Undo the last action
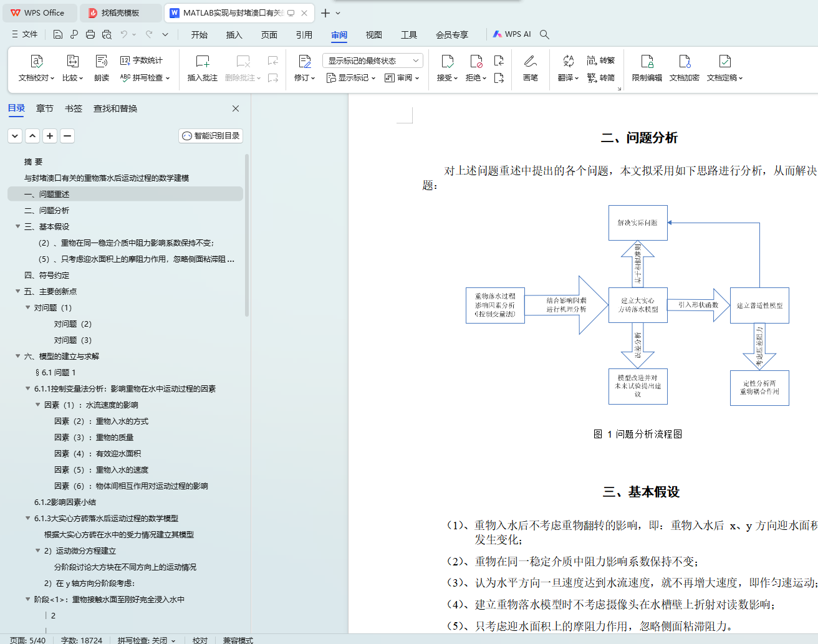818x644 pixels. (x=124, y=34)
